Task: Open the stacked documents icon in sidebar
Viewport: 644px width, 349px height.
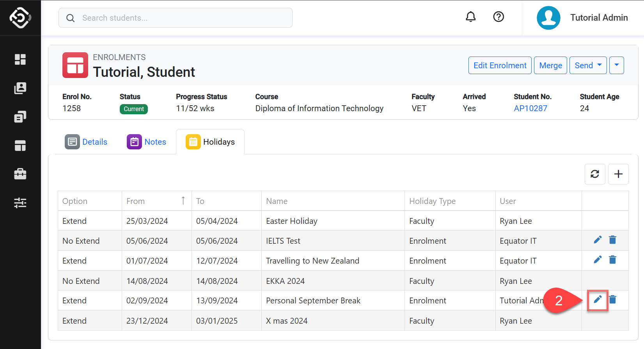Action: point(20,117)
